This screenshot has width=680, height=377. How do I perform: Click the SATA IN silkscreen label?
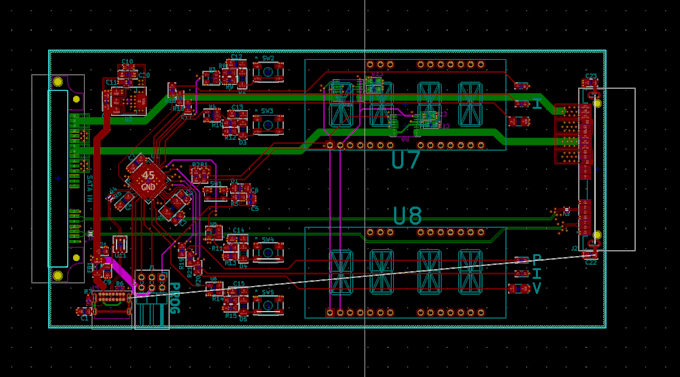point(90,188)
